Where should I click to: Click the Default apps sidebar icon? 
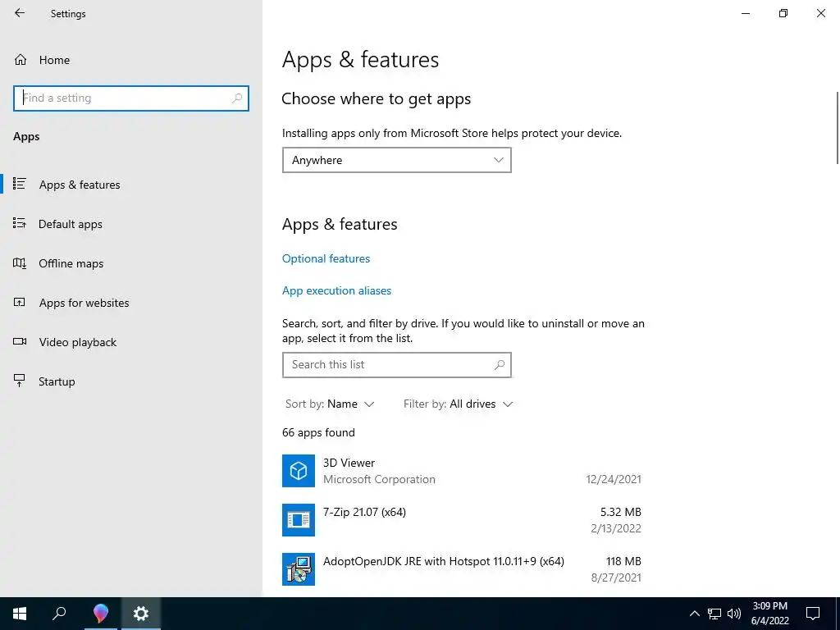click(x=20, y=223)
